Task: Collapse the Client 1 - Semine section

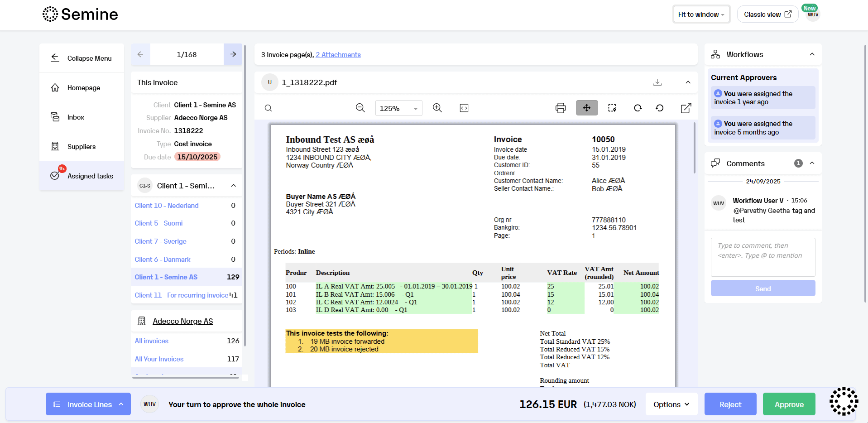Action: point(233,185)
